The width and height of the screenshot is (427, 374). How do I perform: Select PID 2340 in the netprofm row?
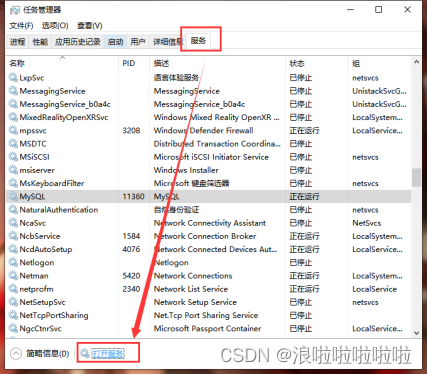[x=131, y=289]
